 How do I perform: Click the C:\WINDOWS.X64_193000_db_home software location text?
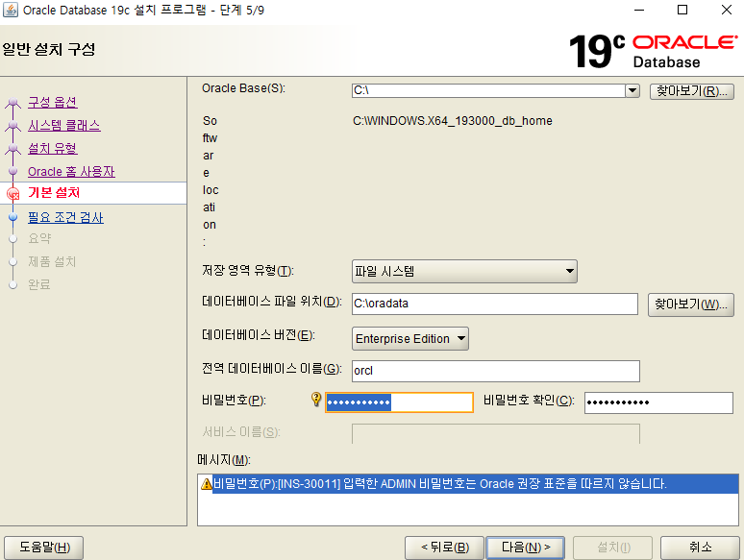(x=452, y=121)
